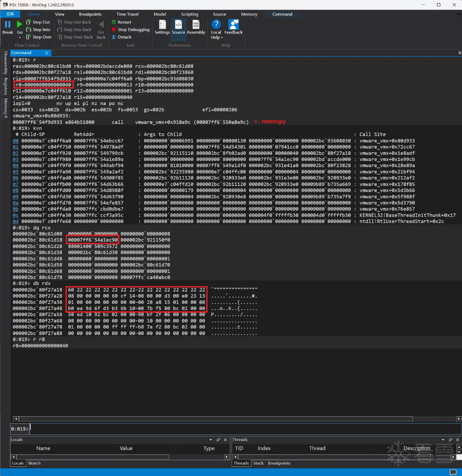
Task: Click the Detach icon
Action: [x=114, y=37]
